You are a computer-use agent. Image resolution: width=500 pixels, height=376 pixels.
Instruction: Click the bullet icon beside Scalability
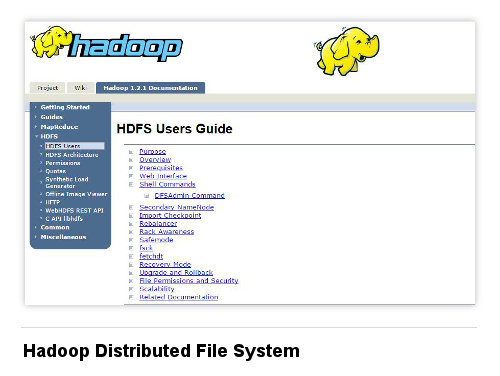(131, 289)
